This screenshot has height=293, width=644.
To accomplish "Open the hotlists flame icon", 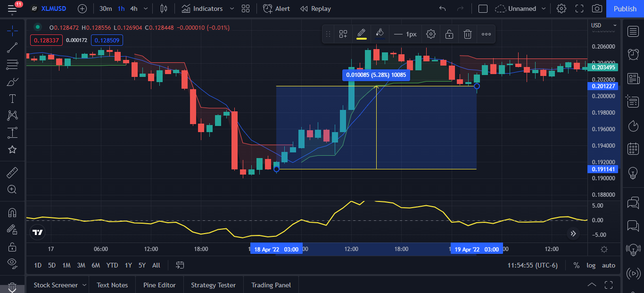I will (x=633, y=126).
